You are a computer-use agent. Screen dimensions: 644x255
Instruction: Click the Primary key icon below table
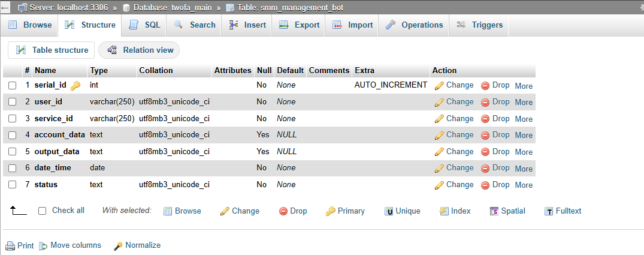[x=330, y=211]
